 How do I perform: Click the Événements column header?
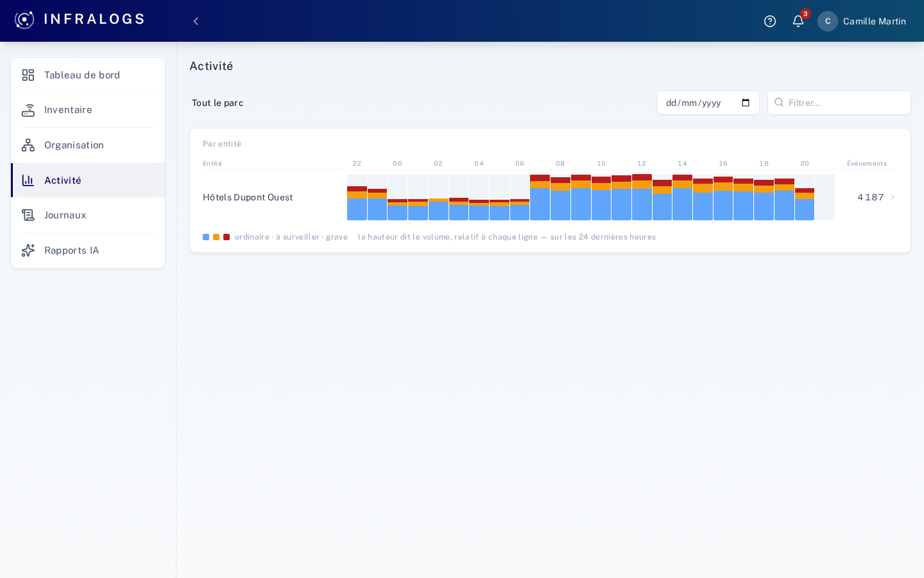tap(867, 164)
